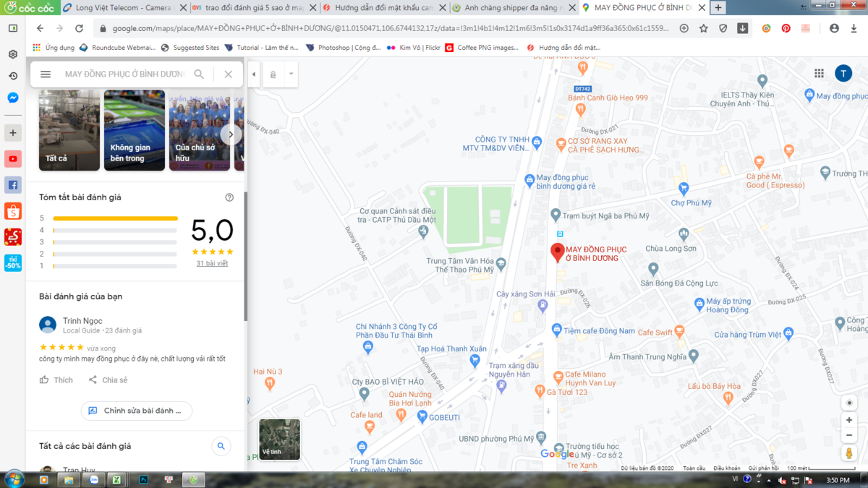Open the 31 bài viết link

pyautogui.click(x=212, y=264)
